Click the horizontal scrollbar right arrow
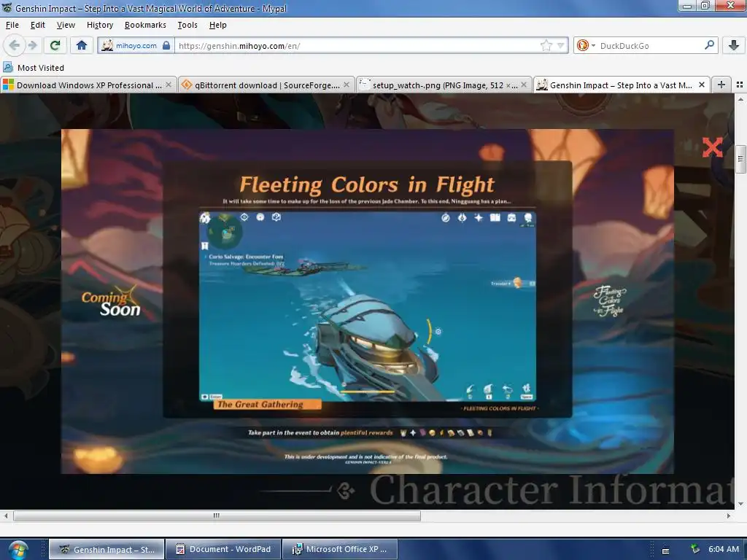Screen dimensions: 747x560 tap(729, 516)
